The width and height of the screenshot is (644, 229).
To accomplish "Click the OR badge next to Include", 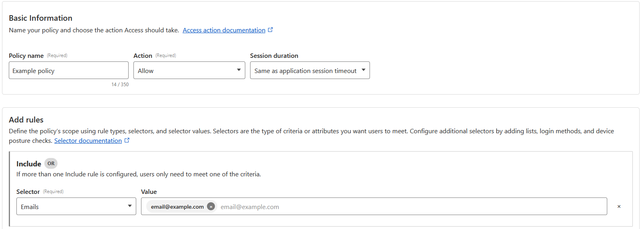I will coord(51,164).
